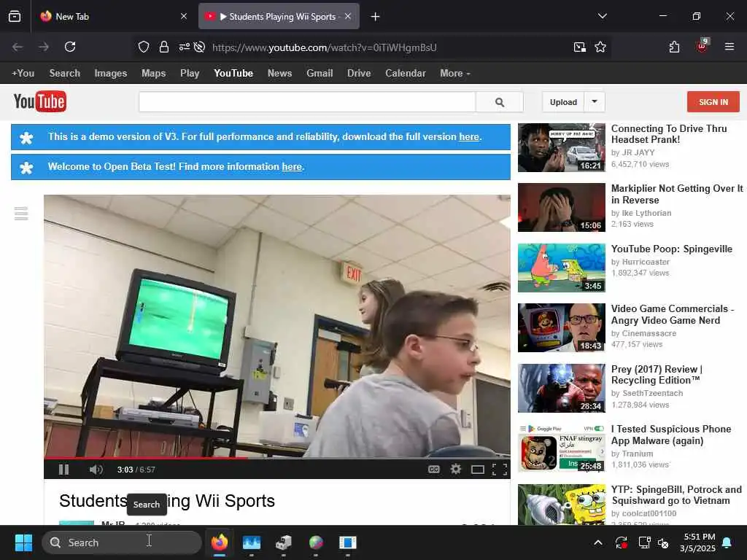Expand the Upload dropdown arrow
The height and width of the screenshot is (560, 747).
(x=595, y=101)
